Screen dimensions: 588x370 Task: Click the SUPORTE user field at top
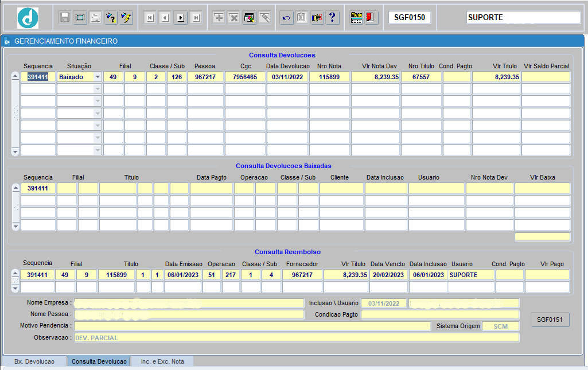(524, 17)
